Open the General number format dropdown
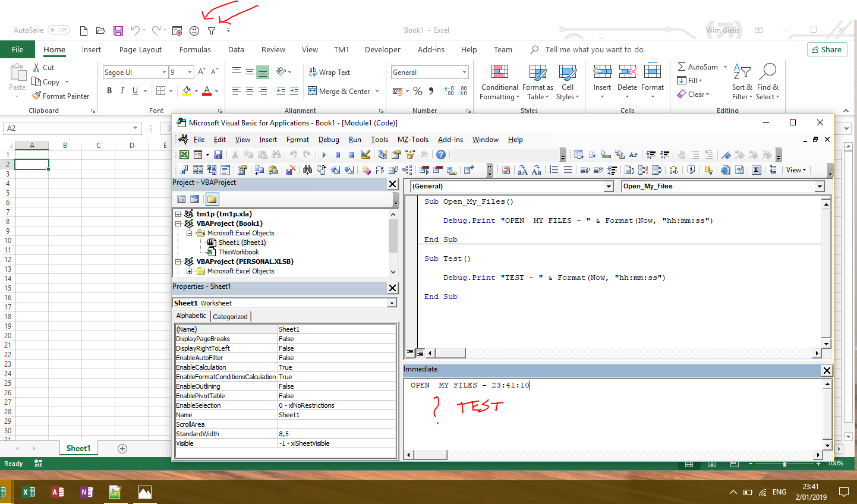Viewport: 857px width, 504px height. [x=464, y=73]
